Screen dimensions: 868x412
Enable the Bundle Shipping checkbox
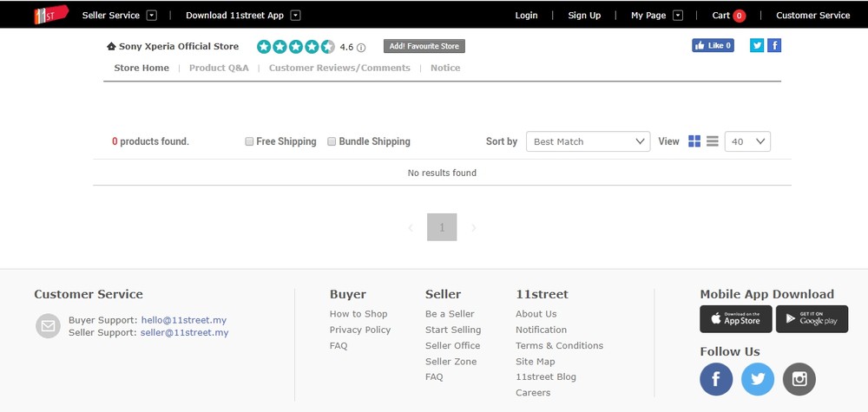coord(332,141)
